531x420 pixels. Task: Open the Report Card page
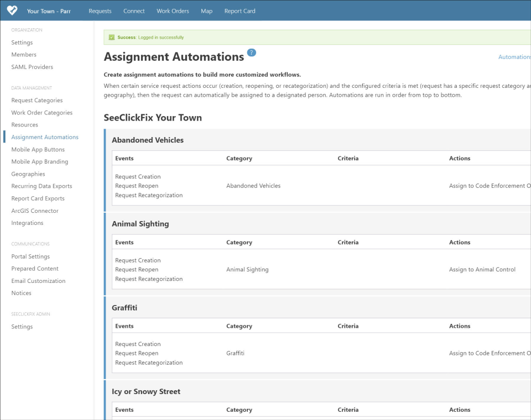pyautogui.click(x=240, y=10)
